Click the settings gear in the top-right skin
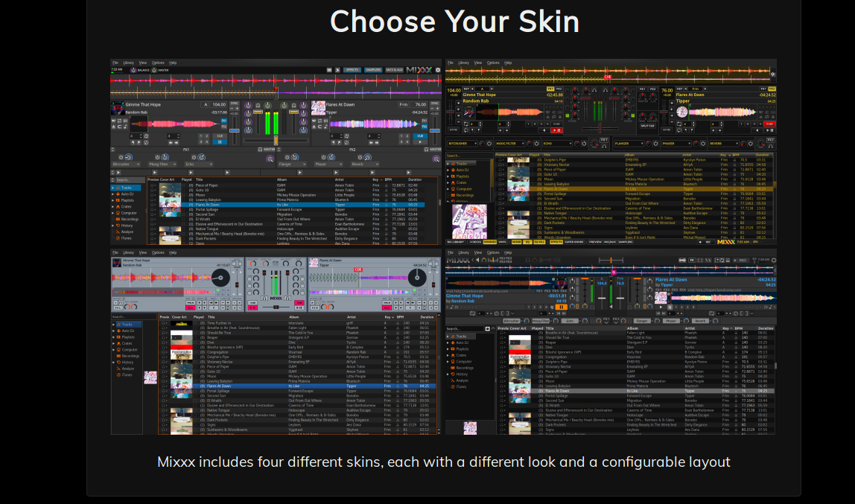 tap(772, 74)
